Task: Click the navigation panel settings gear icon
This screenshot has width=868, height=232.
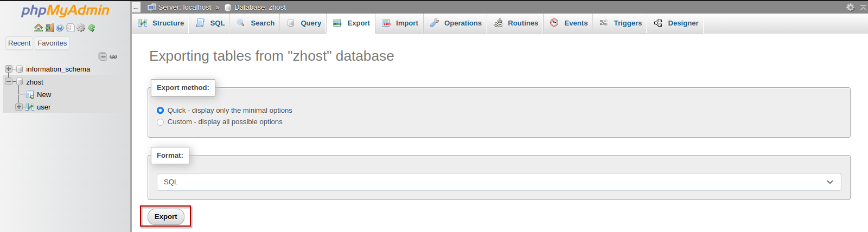Action: click(81, 28)
